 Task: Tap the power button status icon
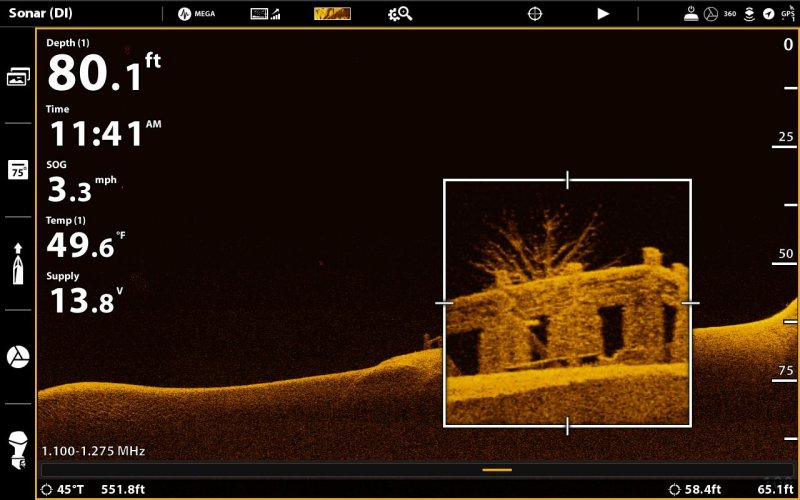[x=691, y=14]
